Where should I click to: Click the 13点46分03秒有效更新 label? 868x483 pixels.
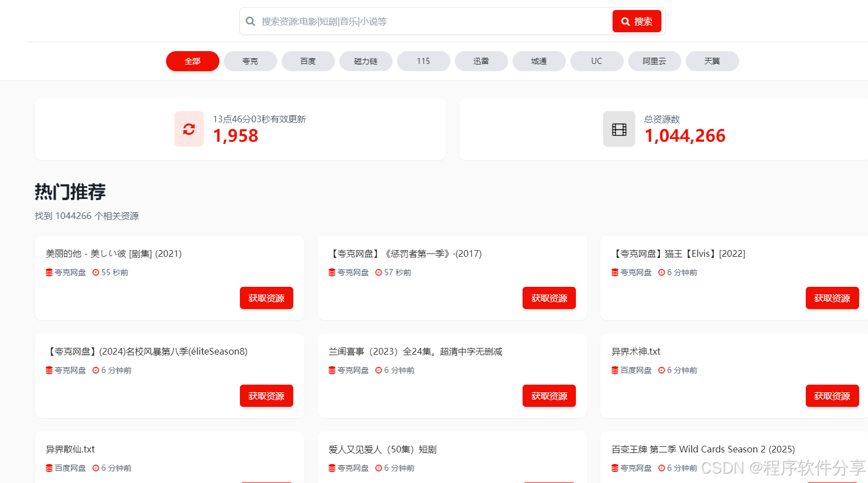[x=259, y=119]
